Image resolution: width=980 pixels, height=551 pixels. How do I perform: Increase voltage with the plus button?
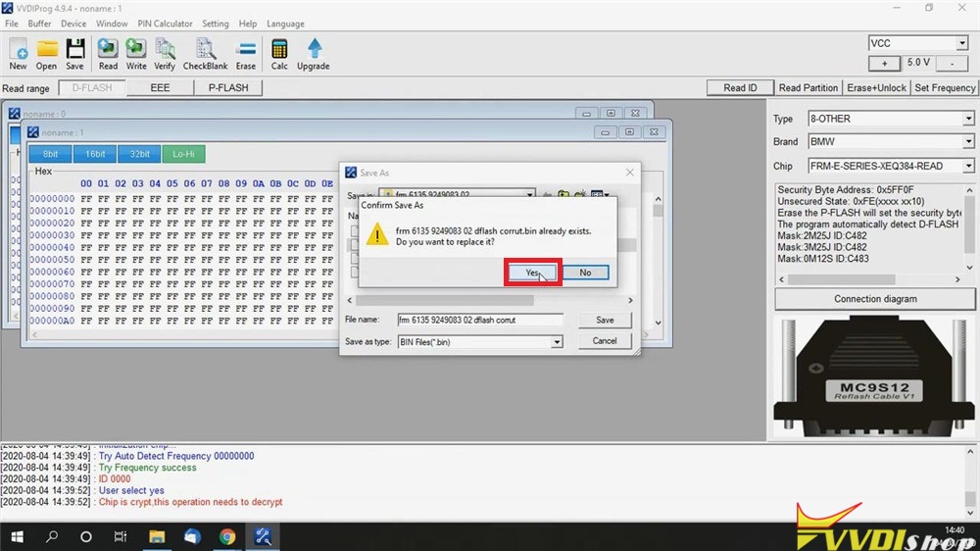(884, 63)
